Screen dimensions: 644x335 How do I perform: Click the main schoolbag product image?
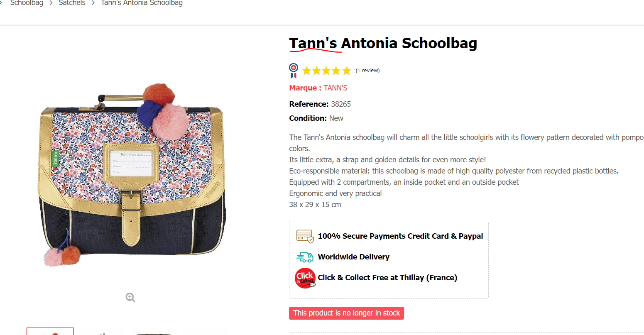[133, 174]
